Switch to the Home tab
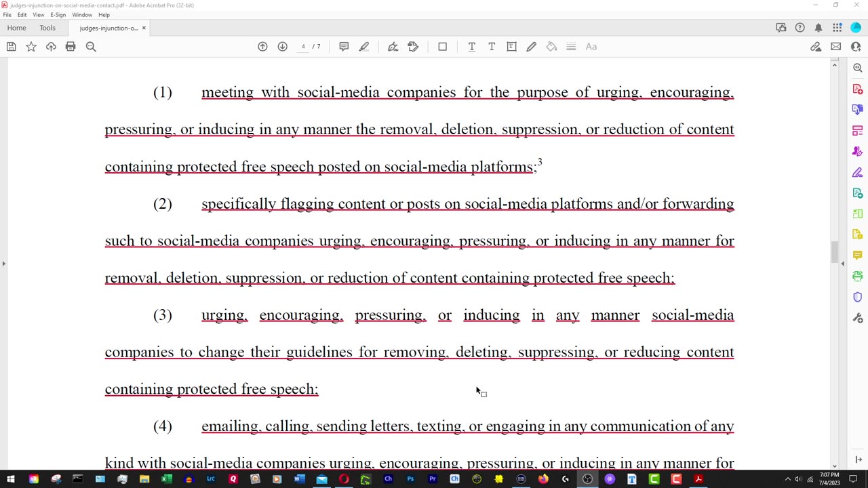 (16, 28)
